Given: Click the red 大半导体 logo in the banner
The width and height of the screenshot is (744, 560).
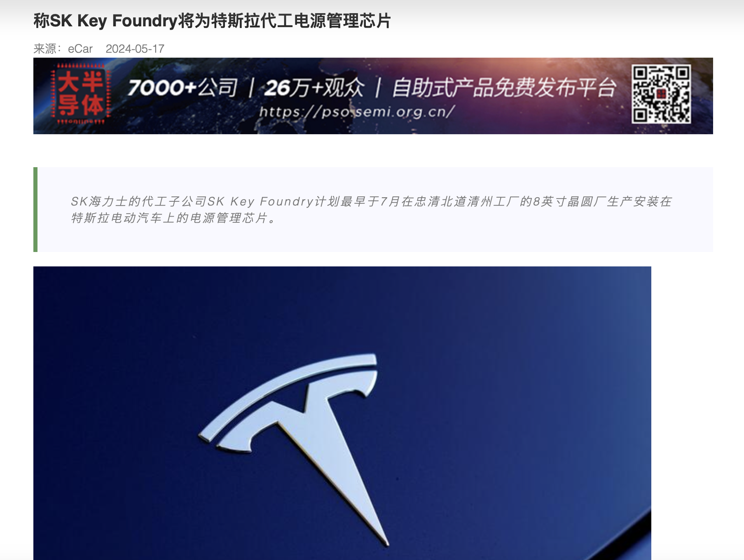Looking at the screenshot, I should (x=80, y=93).
